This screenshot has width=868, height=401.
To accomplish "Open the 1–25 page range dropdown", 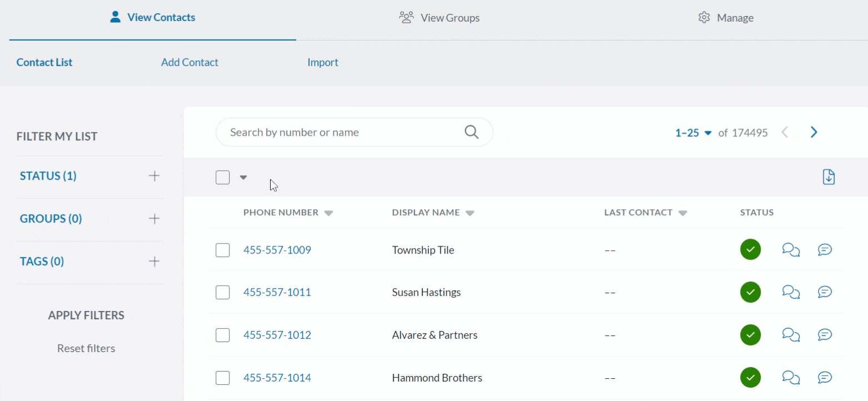I will click(x=693, y=133).
